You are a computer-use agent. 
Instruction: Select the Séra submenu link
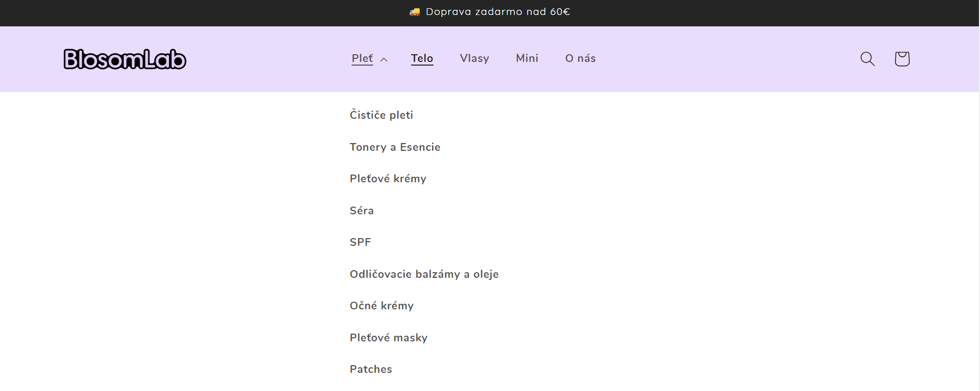tap(361, 210)
